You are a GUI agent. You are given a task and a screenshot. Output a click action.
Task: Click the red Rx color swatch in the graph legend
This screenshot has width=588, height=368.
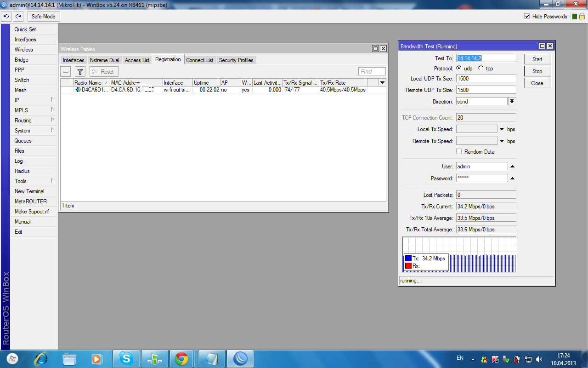408,266
